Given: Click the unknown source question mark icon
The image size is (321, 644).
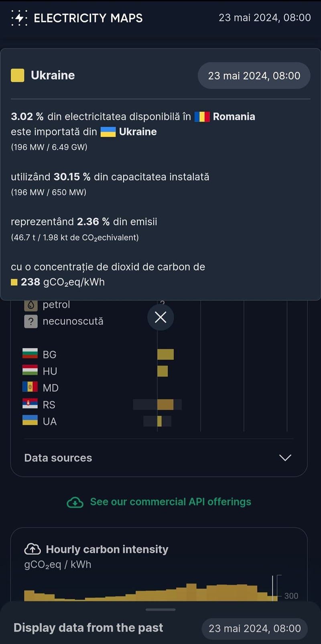Looking at the screenshot, I should (31, 322).
